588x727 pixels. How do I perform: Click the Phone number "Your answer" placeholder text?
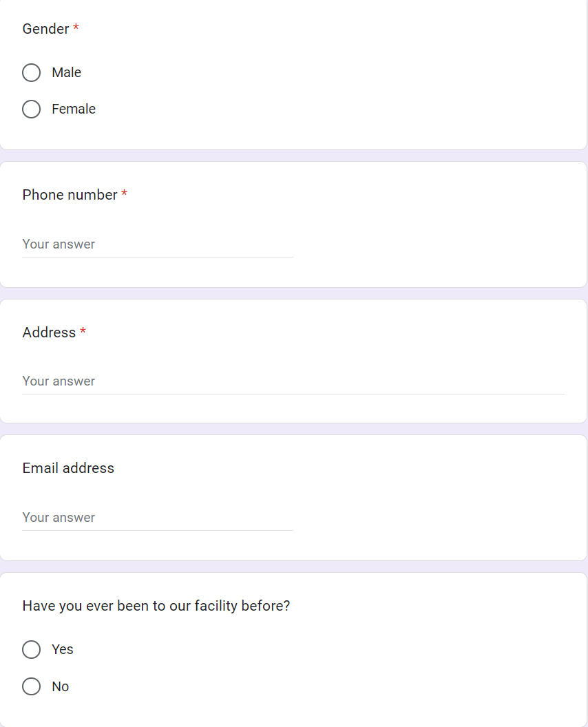click(59, 244)
